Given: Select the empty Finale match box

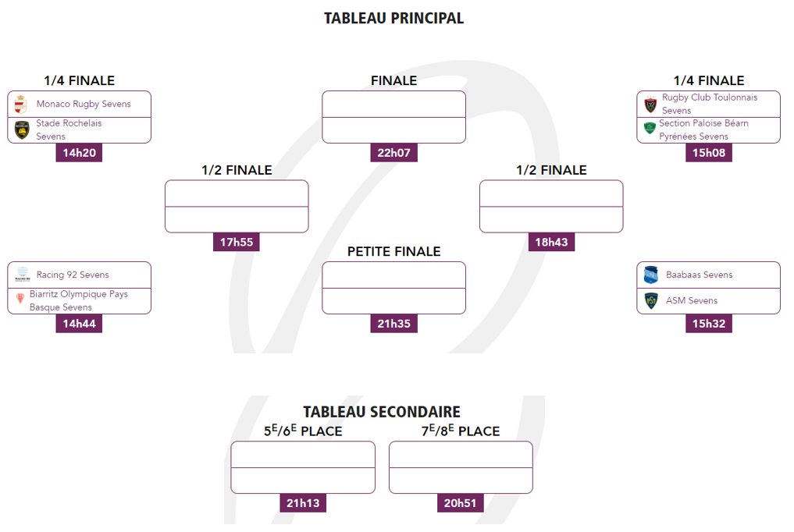Looking at the screenshot, I should (x=393, y=117).
